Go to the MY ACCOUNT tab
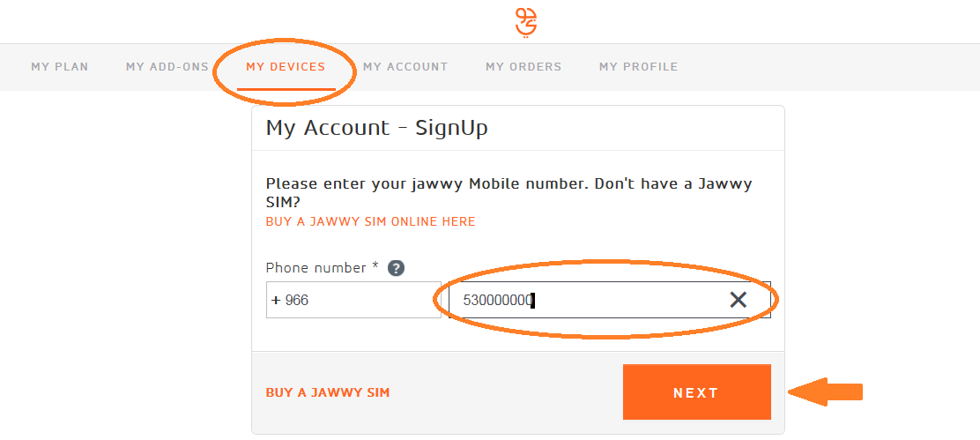The height and width of the screenshot is (440, 980). [x=405, y=67]
